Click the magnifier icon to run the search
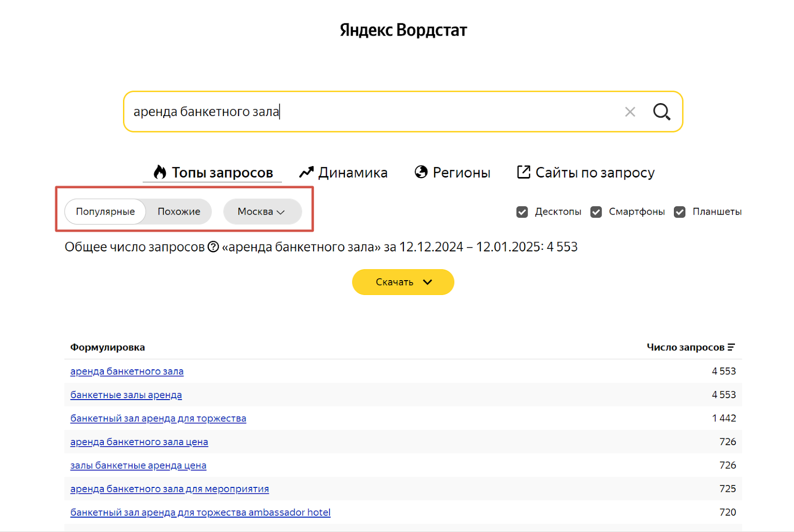The width and height of the screenshot is (794, 532). click(662, 112)
